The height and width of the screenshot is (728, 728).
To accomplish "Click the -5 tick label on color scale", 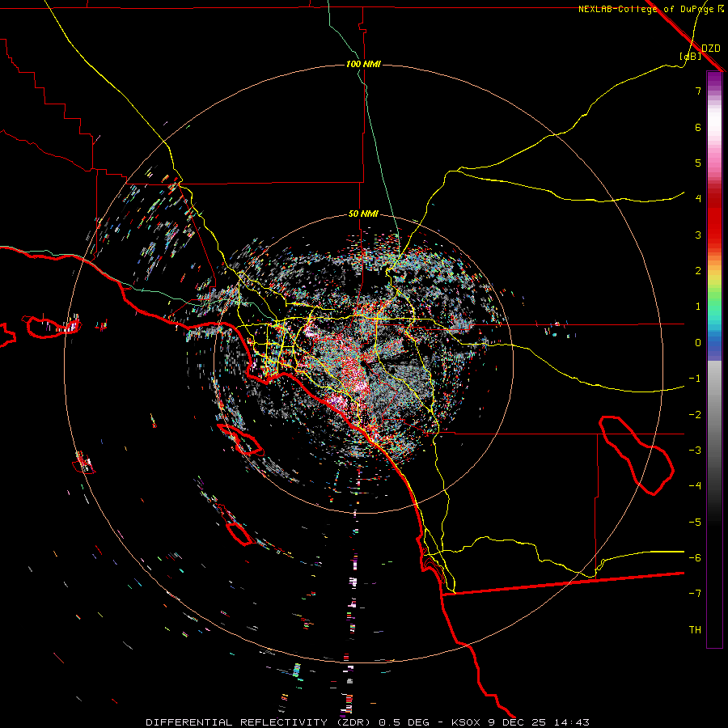I will coord(695,523).
